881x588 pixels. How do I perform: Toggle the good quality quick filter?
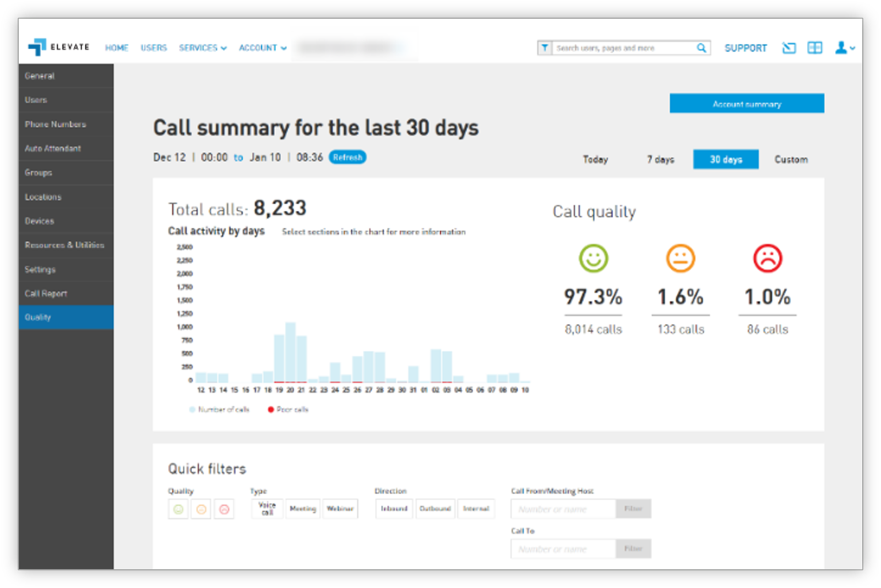(x=178, y=509)
